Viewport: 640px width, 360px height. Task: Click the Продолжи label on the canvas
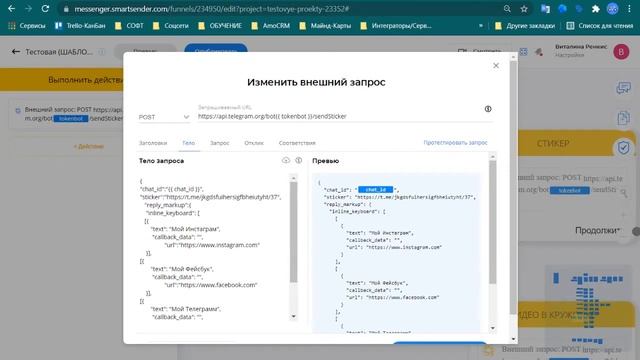coord(598,231)
